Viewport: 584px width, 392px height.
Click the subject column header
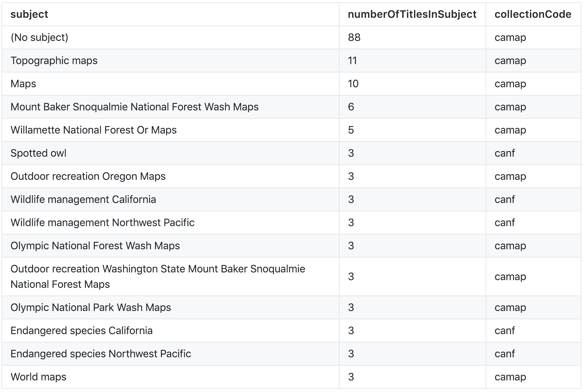(x=29, y=14)
